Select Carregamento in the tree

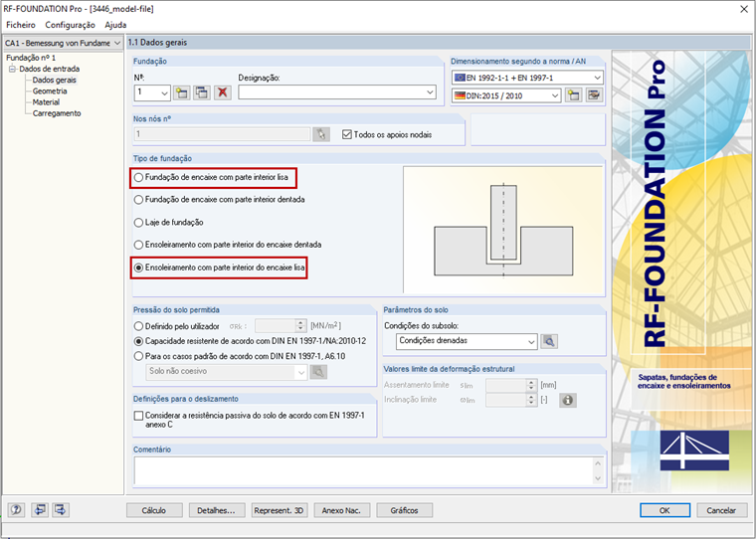[57, 113]
